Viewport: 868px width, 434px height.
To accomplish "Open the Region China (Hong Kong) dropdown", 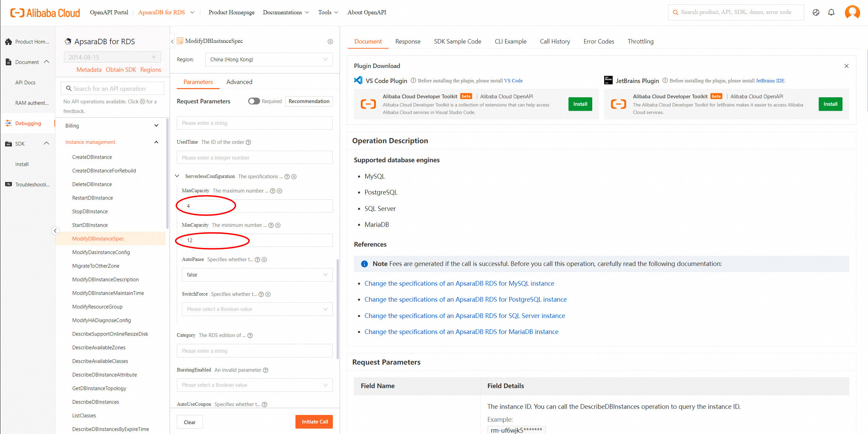I will point(269,60).
